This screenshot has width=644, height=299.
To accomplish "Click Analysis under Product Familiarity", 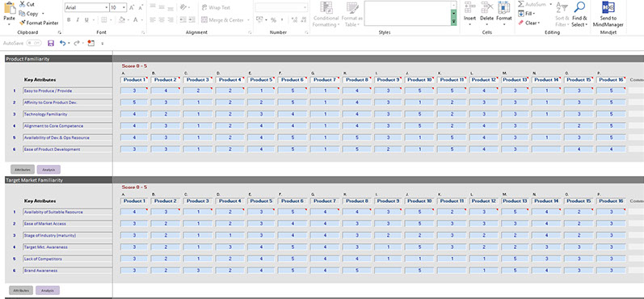I will (48, 169).
